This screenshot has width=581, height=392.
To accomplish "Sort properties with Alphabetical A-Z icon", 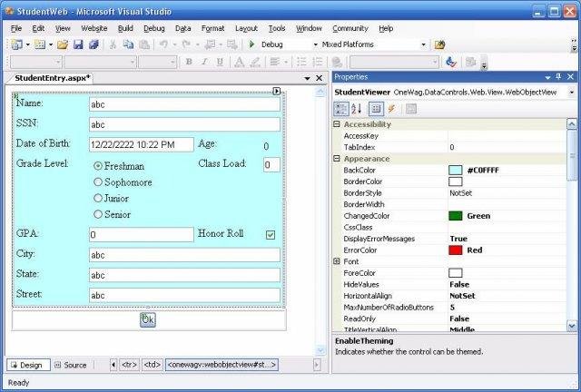I will pyautogui.click(x=357, y=109).
